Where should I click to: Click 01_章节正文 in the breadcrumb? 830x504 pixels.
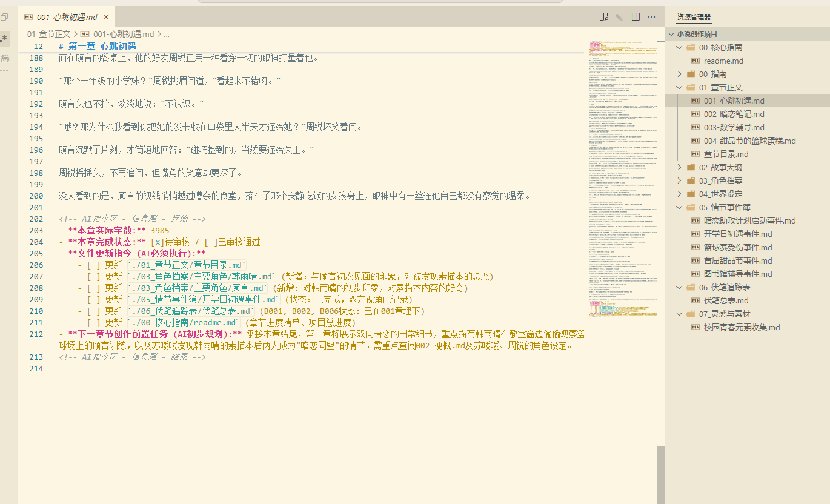coord(48,35)
